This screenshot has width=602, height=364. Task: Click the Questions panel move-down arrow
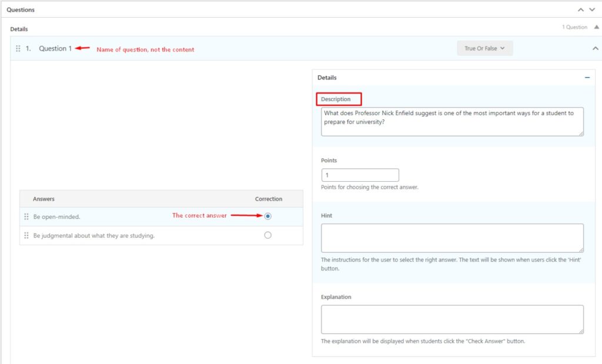tap(592, 10)
